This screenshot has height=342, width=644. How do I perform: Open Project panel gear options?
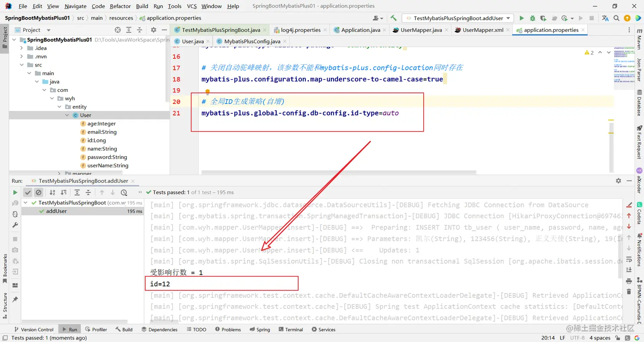click(154, 30)
